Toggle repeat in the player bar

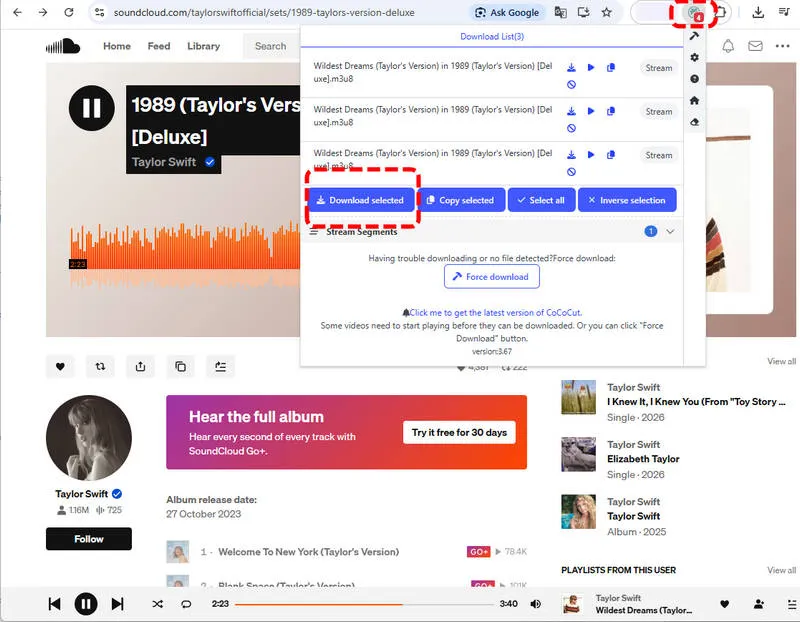(186, 604)
